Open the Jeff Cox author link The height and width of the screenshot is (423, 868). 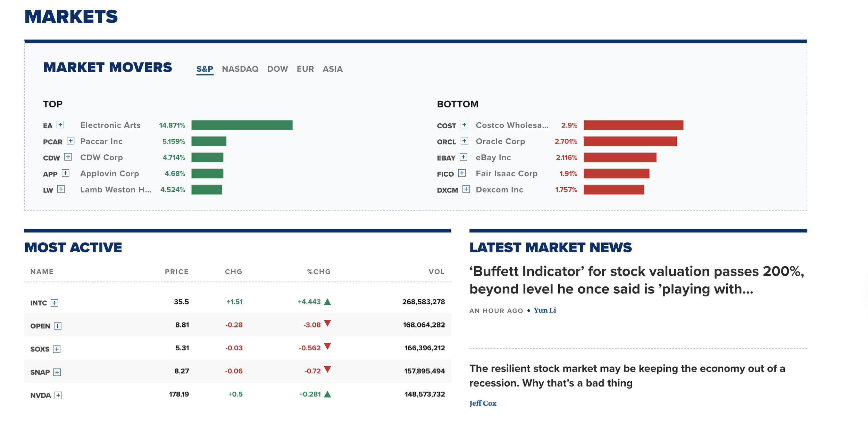[483, 403]
